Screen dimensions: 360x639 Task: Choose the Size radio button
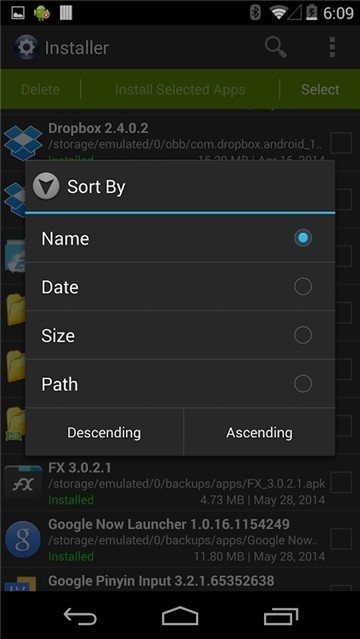pyautogui.click(x=303, y=335)
